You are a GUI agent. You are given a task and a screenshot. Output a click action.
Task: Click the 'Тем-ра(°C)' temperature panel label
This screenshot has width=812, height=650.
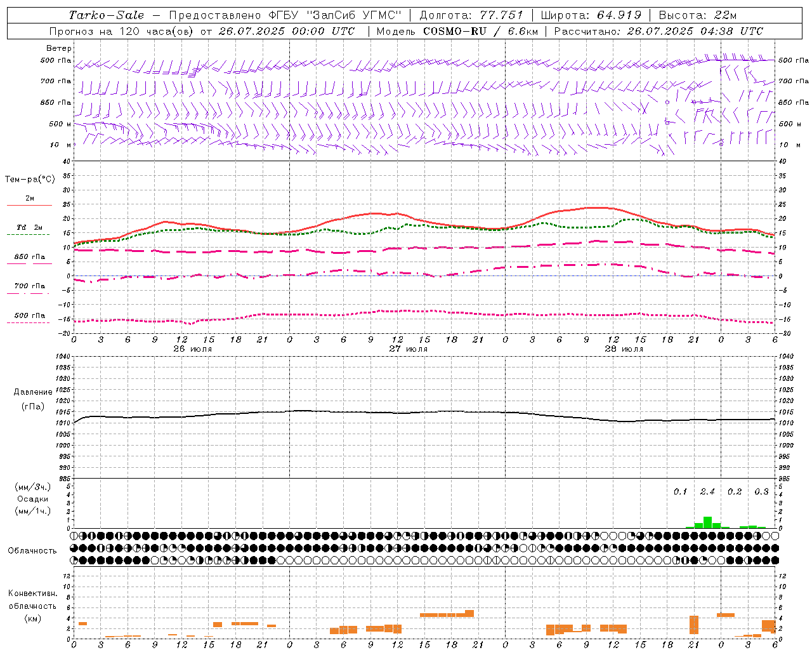(x=30, y=180)
